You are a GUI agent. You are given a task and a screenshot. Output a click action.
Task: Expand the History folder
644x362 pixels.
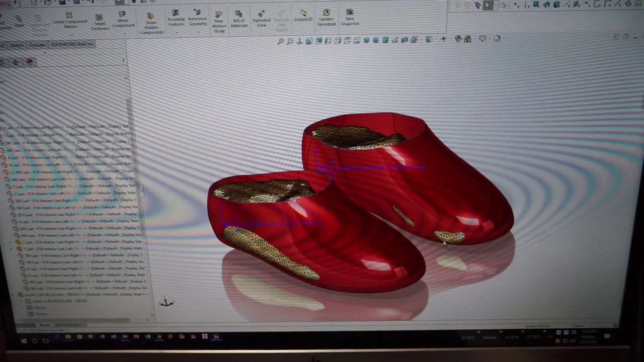coord(23,308)
